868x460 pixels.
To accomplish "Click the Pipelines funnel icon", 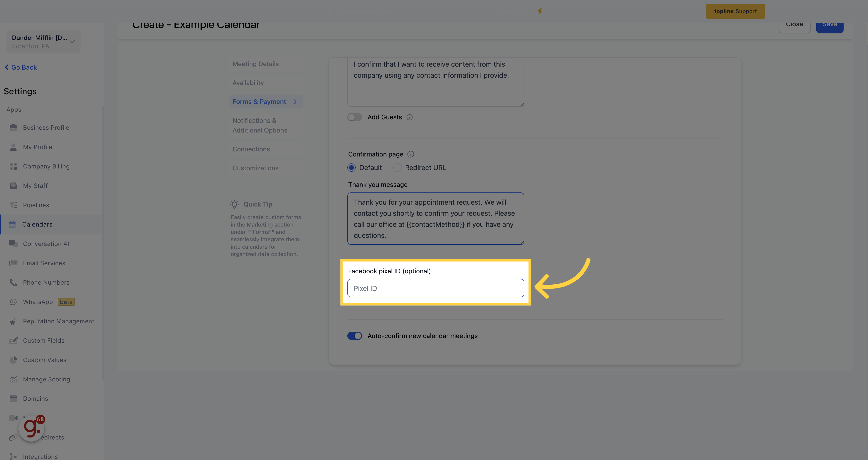I will pos(13,205).
